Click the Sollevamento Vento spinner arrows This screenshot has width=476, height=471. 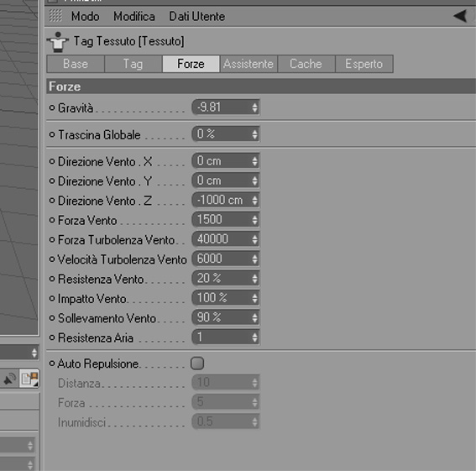click(254, 317)
